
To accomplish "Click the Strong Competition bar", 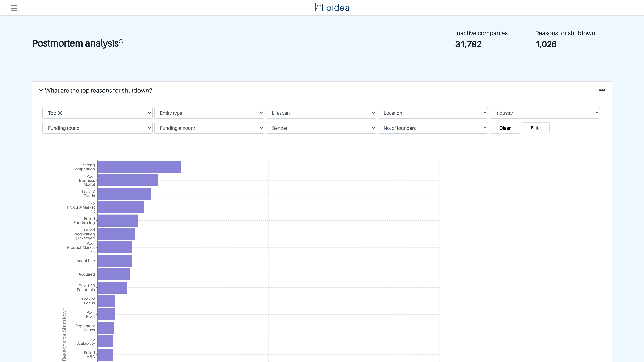I will tap(139, 167).
